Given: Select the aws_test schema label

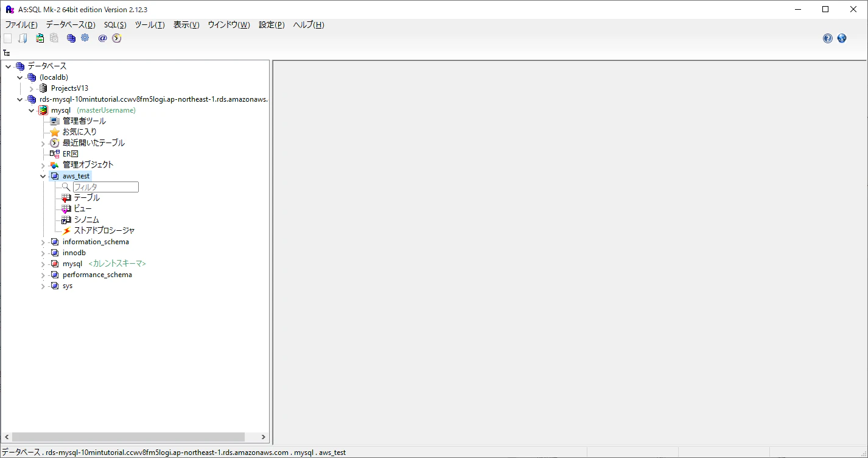Looking at the screenshot, I should [76, 176].
